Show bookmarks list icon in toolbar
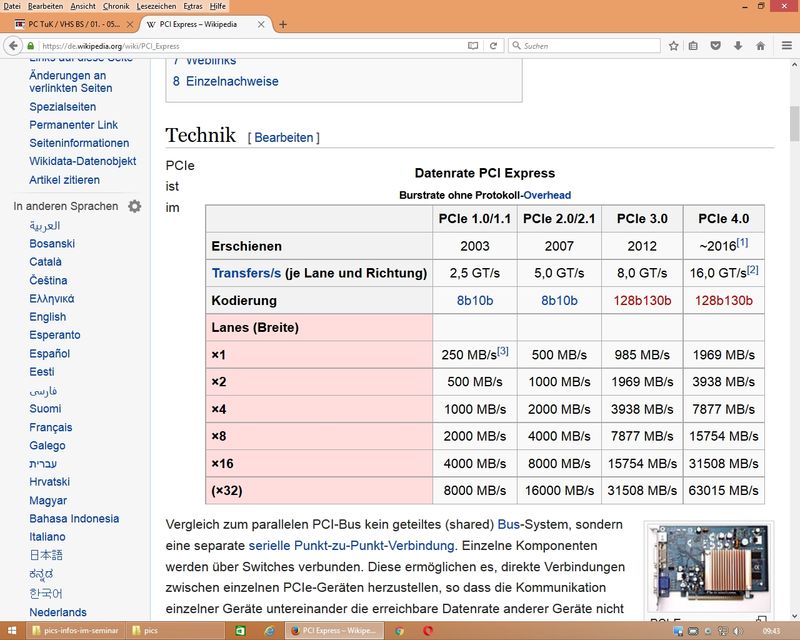This screenshot has width=800, height=640. point(695,45)
